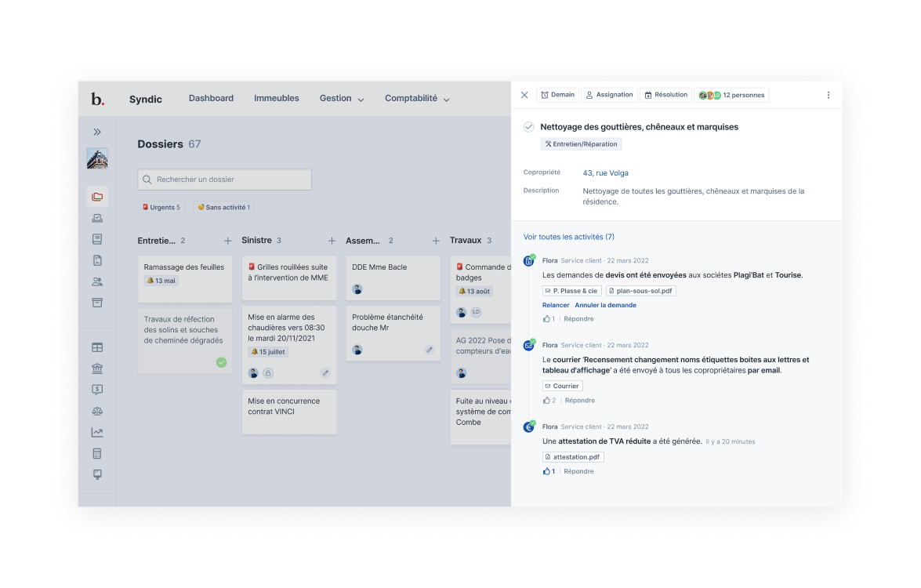This screenshot has width=921, height=588.
Task: Set the Demain due date
Action: pyautogui.click(x=557, y=95)
